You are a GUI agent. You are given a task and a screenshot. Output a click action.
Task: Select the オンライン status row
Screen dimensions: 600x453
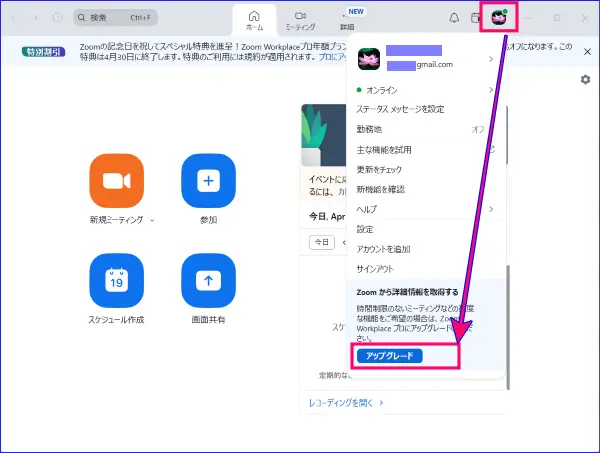tap(425, 90)
